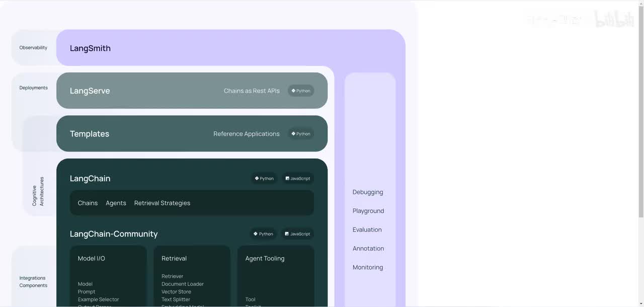Click the Integrations Components side label
644x307 pixels.
coord(33,282)
